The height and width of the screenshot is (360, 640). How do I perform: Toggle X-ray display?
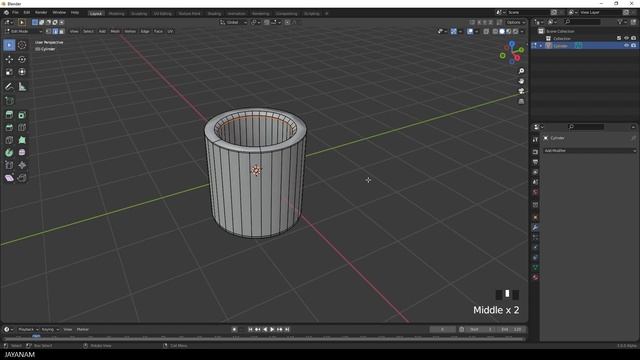486,31
